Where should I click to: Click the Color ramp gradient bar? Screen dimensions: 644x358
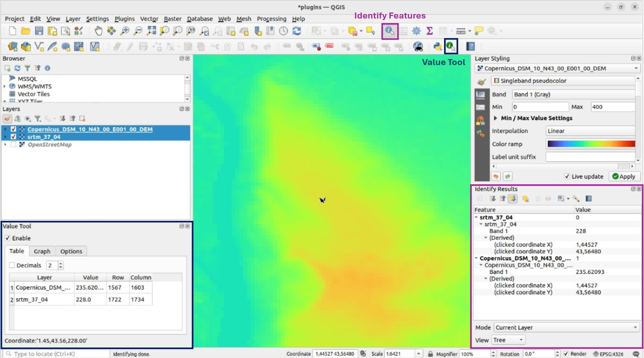(x=591, y=144)
